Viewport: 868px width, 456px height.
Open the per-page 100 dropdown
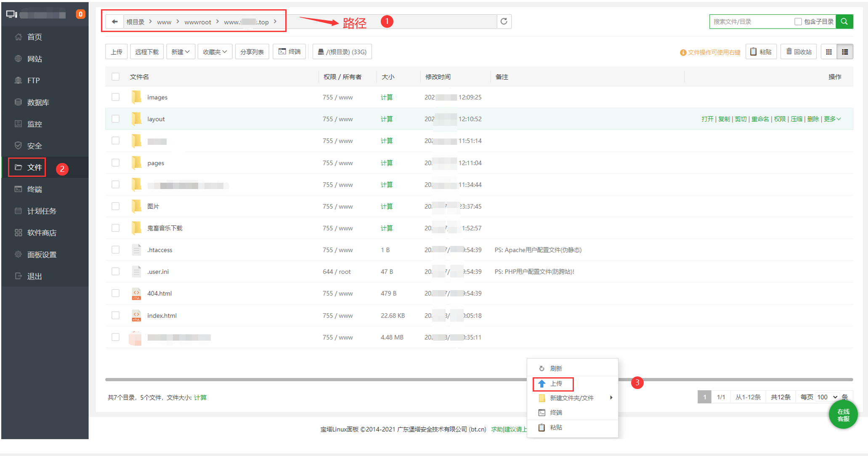(827, 397)
